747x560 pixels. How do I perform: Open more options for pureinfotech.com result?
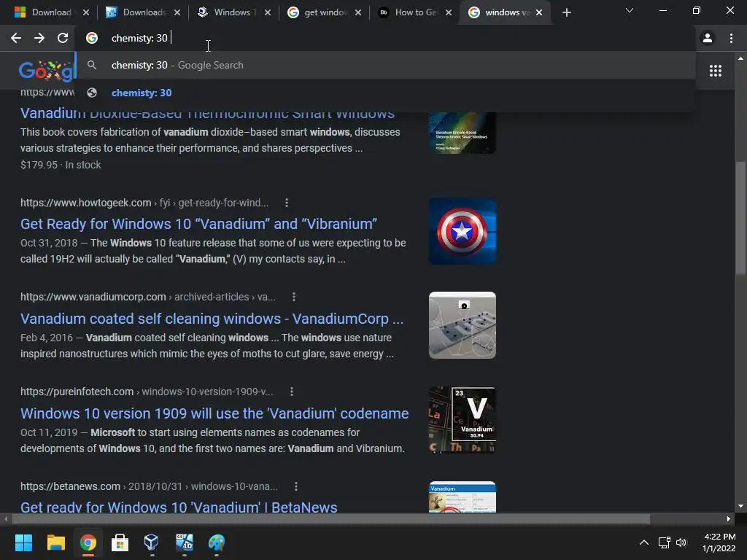pyautogui.click(x=292, y=392)
